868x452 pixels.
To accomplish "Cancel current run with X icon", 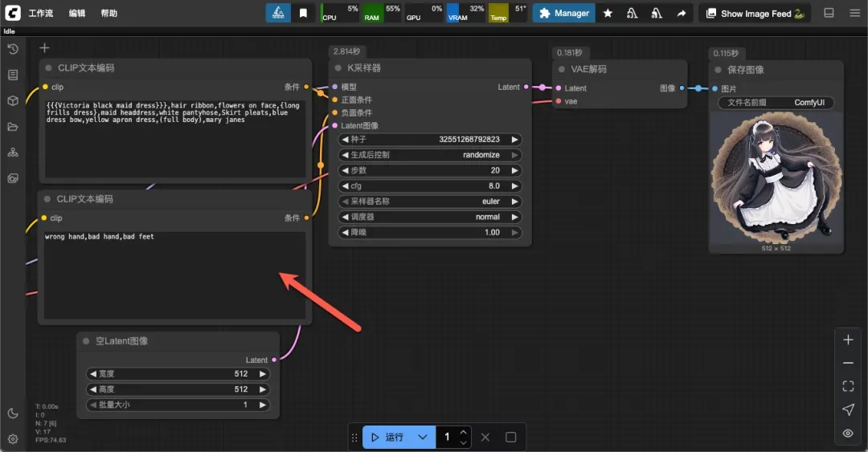I will [x=485, y=437].
